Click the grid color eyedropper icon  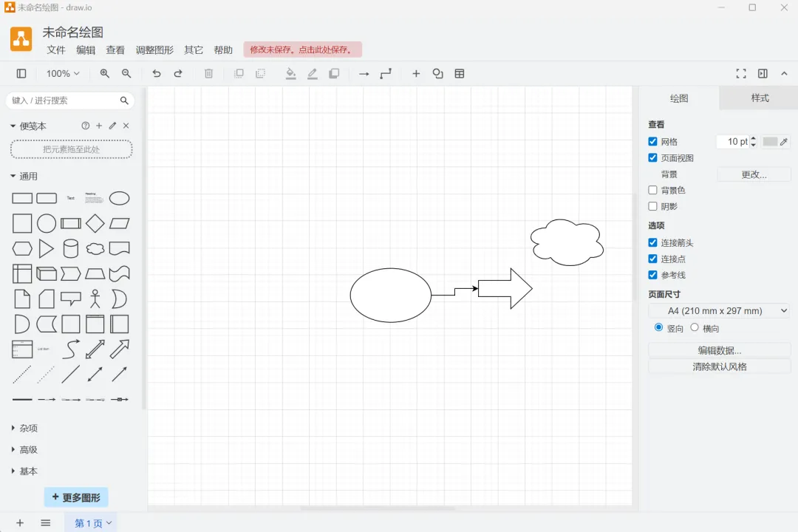[x=784, y=142]
